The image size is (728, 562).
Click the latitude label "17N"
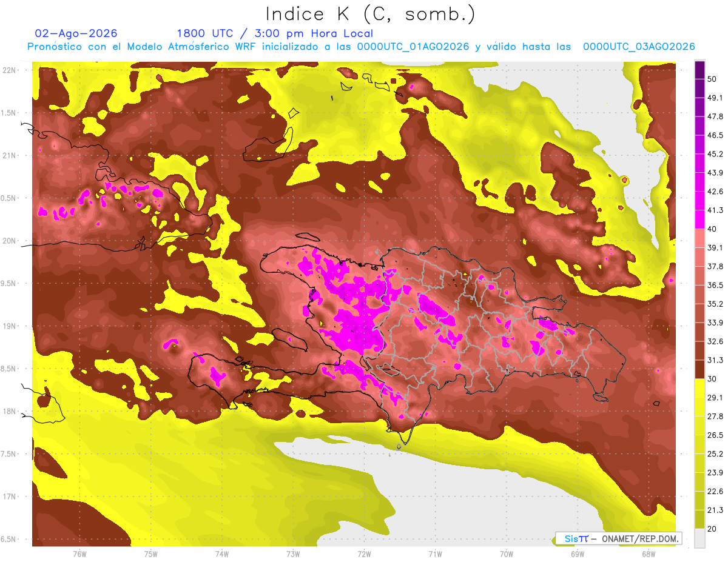(8, 497)
